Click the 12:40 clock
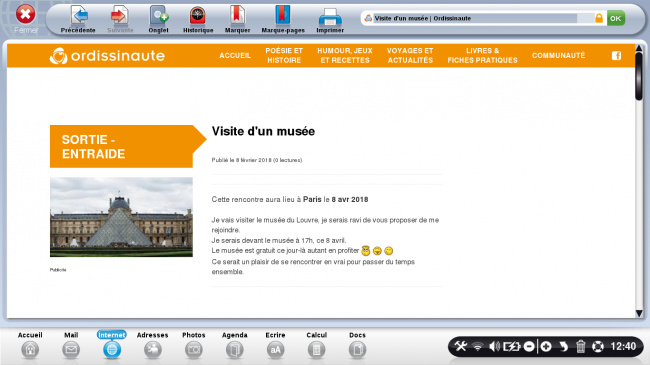This screenshot has height=365, width=650. click(x=623, y=346)
